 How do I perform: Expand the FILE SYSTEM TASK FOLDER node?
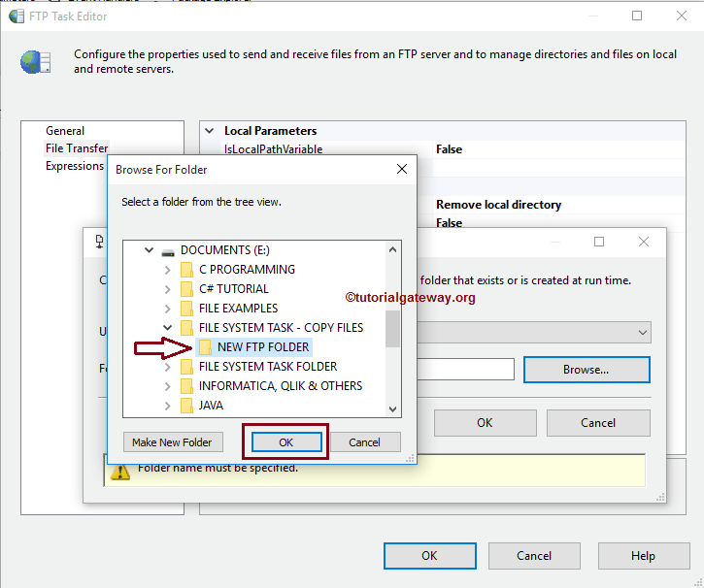click(x=167, y=367)
